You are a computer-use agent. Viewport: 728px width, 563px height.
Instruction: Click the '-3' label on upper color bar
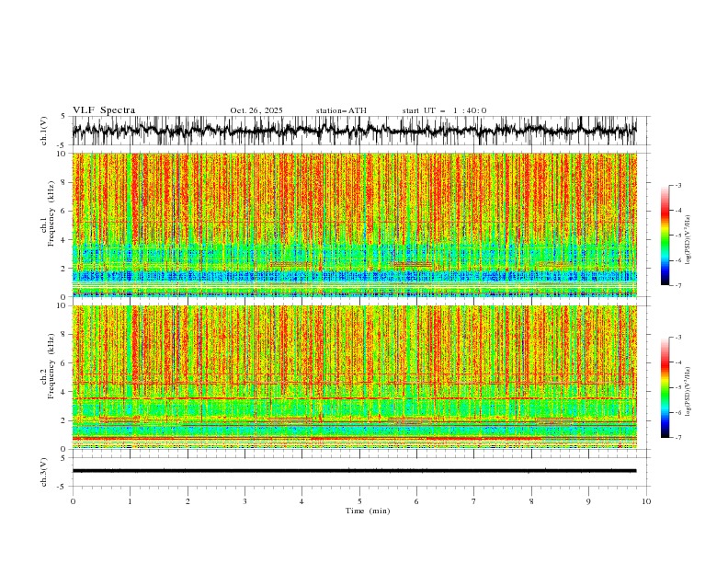tap(677, 185)
